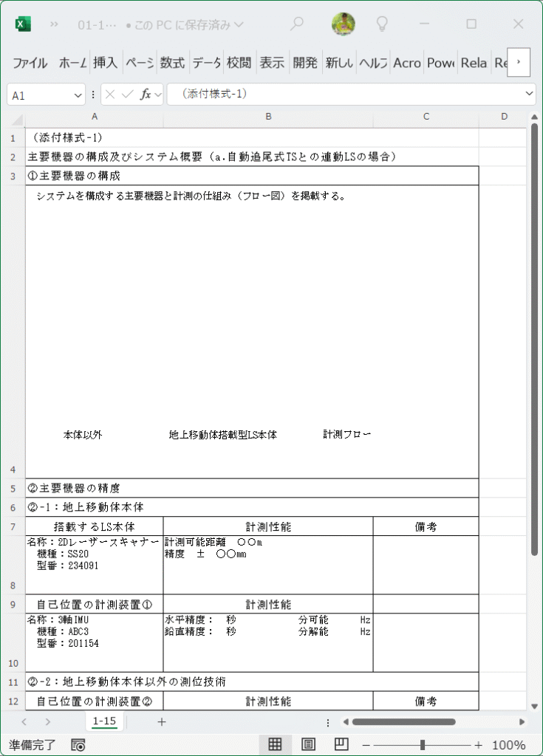This screenshot has height=756, width=543.
Task: Expand the Name Box dropdown
Action: tap(78, 95)
